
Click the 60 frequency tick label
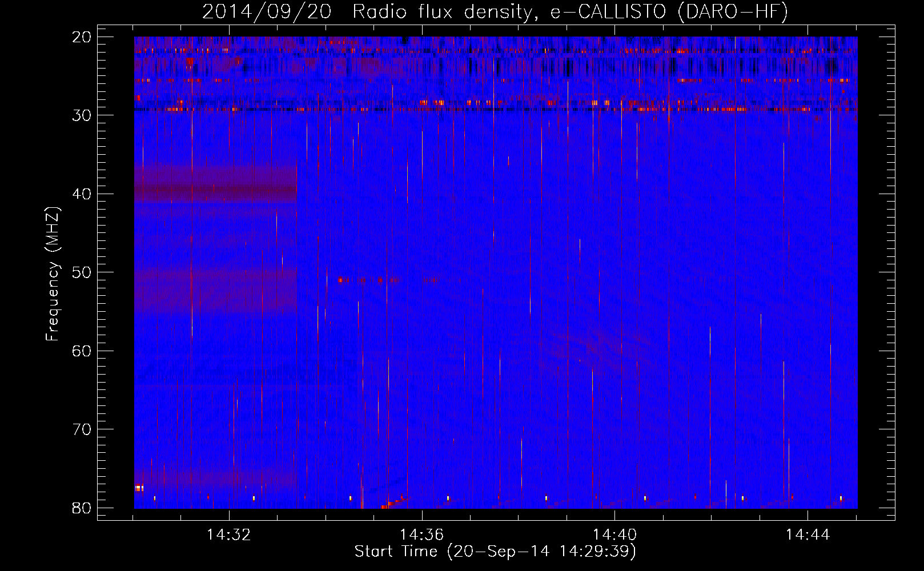tap(82, 351)
